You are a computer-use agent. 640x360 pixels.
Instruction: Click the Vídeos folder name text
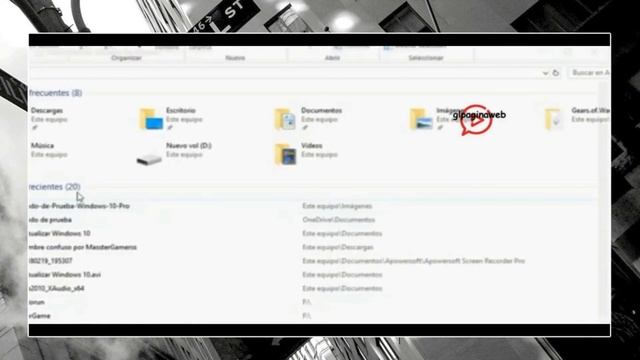coord(311,145)
